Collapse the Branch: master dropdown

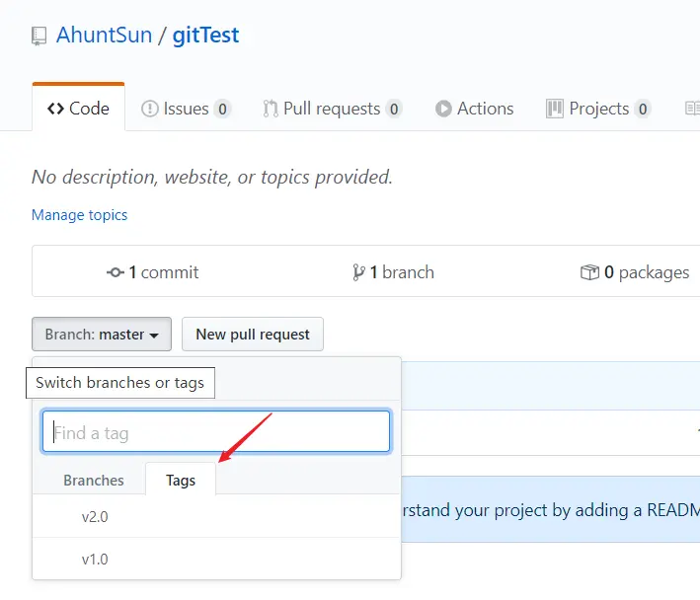pos(102,335)
